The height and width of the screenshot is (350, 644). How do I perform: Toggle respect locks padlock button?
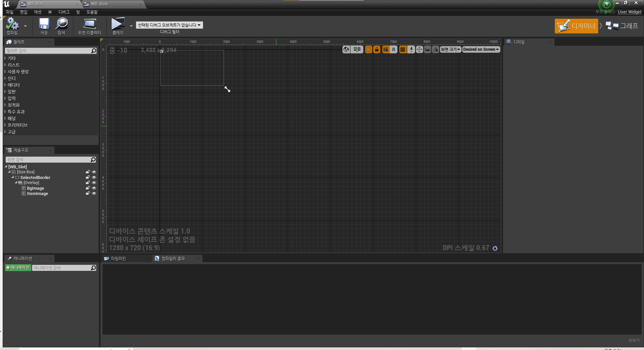pos(377,49)
